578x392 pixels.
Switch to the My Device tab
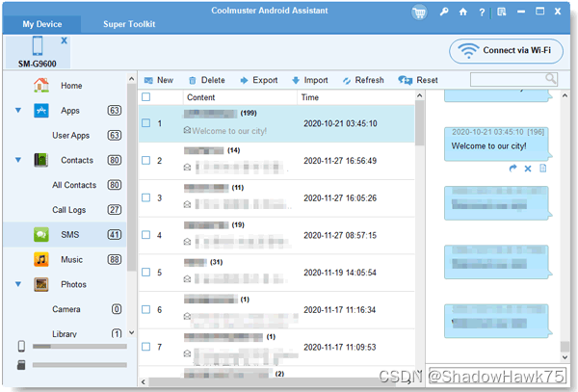pos(42,24)
